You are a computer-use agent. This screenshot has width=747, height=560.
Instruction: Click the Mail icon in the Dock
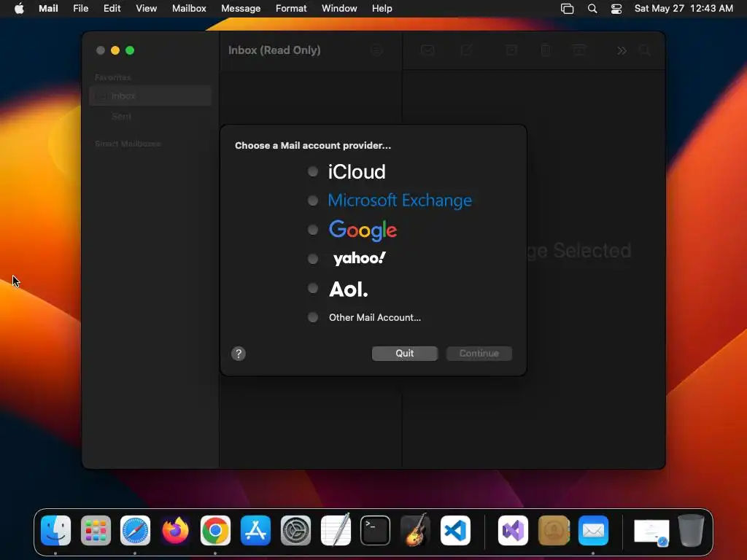(x=593, y=531)
